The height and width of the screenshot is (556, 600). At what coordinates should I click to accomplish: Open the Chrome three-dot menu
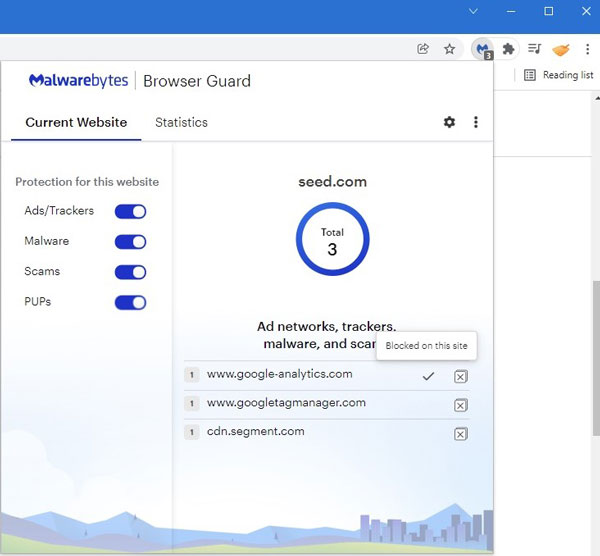(587, 49)
